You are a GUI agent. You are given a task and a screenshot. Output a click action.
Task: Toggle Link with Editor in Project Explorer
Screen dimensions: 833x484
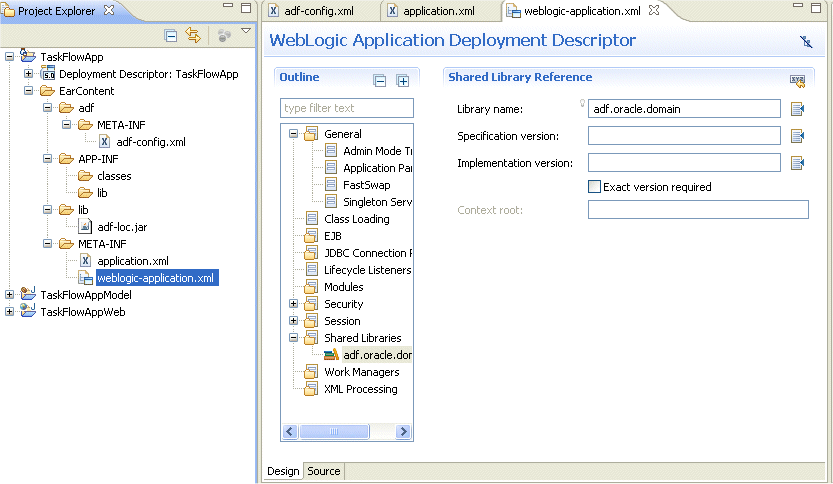(x=193, y=35)
